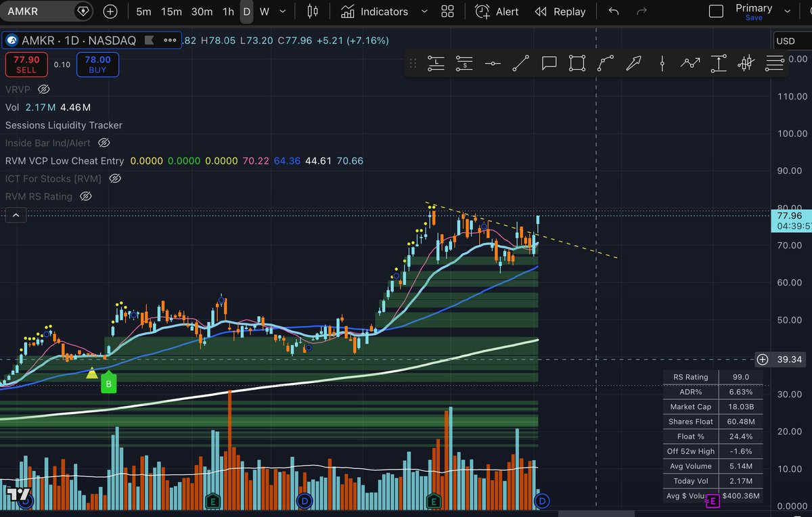Screen dimensions: 812x517
Task: Click the RS Rating 99.0 cell
Action: click(741, 378)
